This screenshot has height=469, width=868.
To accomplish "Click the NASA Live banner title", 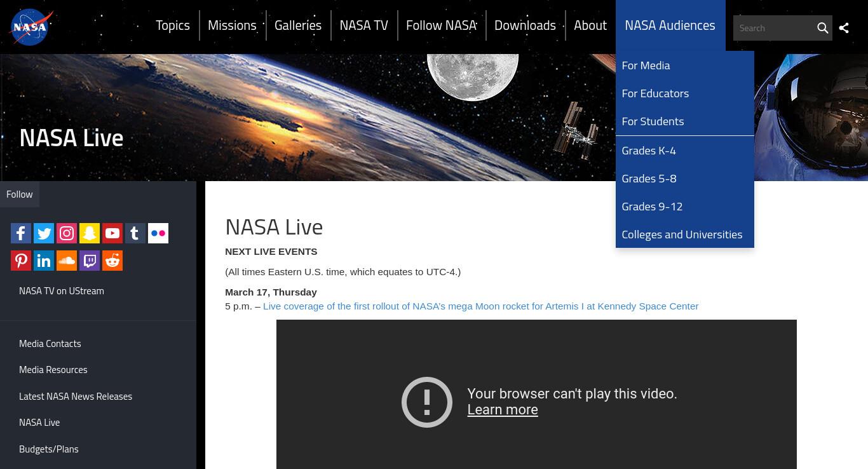I will (71, 138).
